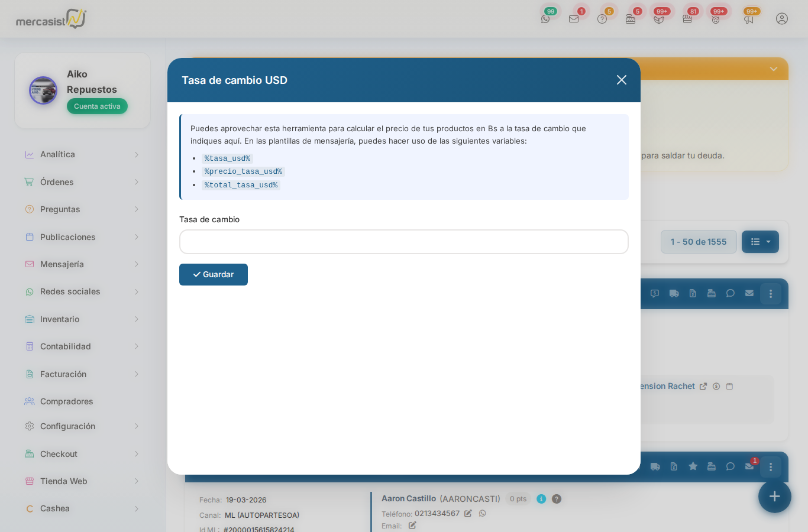Open the list view dropdown button
The image size is (808, 532).
(760, 242)
